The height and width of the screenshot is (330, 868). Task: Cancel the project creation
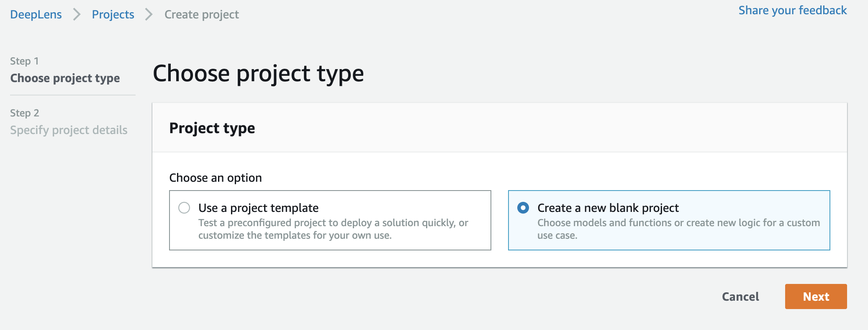pyautogui.click(x=740, y=296)
